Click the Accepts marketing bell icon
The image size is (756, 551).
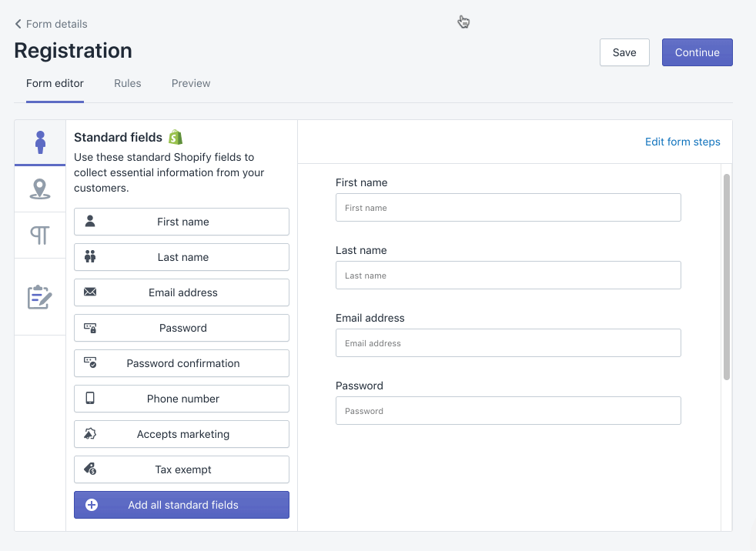91,434
